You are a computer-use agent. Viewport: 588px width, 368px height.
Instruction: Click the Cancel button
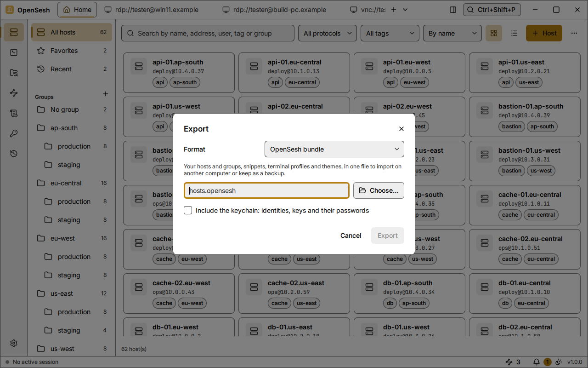[x=351, y=236]
